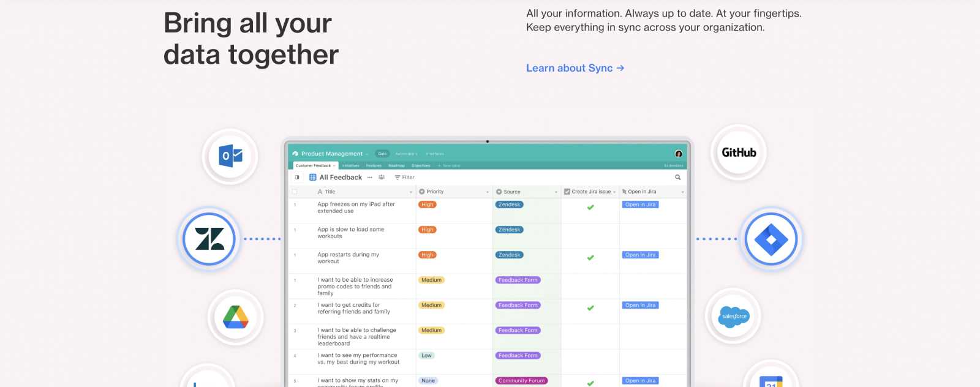Switch to the Objectives table tab
Screen dimensions: 980x387
421,166
